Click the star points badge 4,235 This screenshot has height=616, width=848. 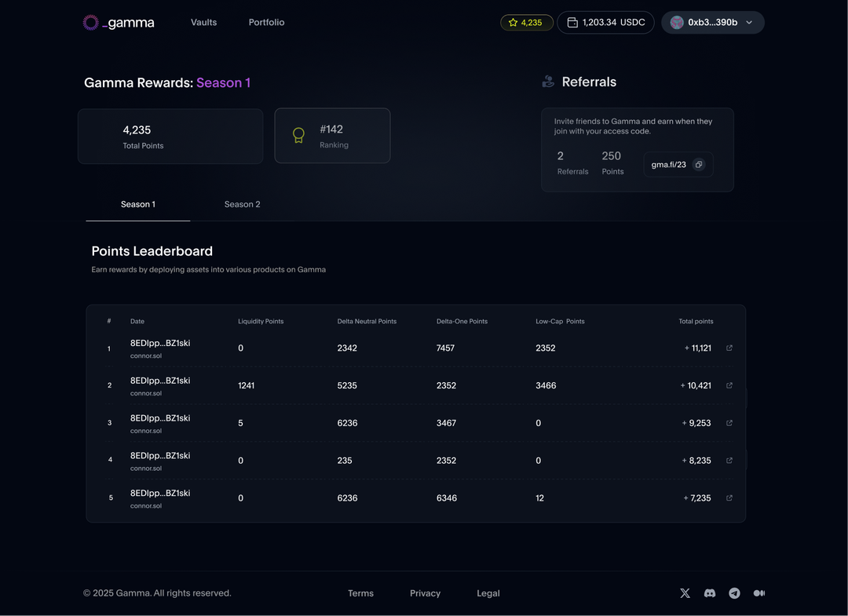tap(526, 23)
